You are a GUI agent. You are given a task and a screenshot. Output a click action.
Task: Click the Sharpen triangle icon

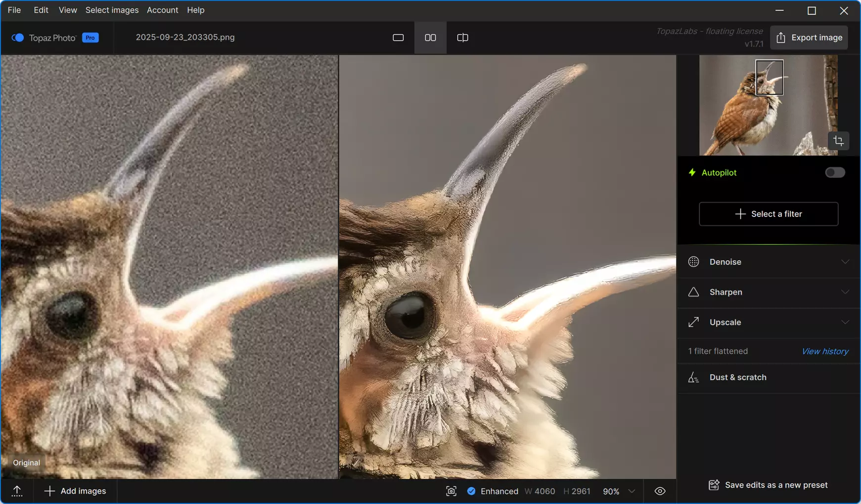[x=693, y=292]
